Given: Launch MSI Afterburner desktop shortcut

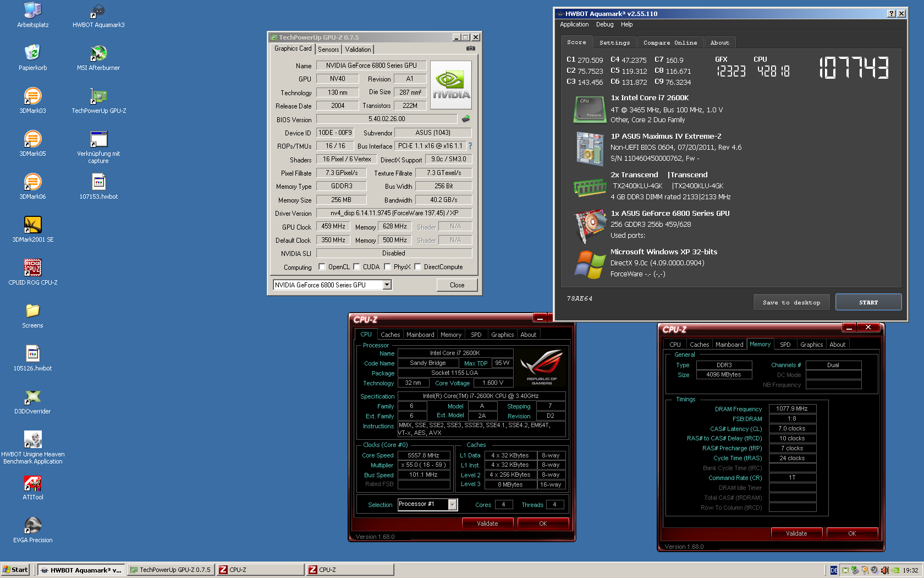Looking at the screenshot, I should 98,57.
